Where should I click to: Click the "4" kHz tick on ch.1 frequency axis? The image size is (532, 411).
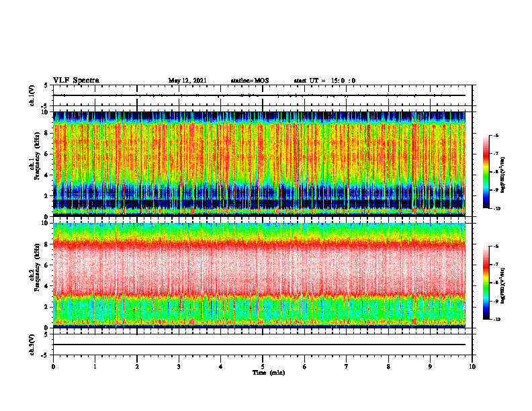tap(46, 175)
